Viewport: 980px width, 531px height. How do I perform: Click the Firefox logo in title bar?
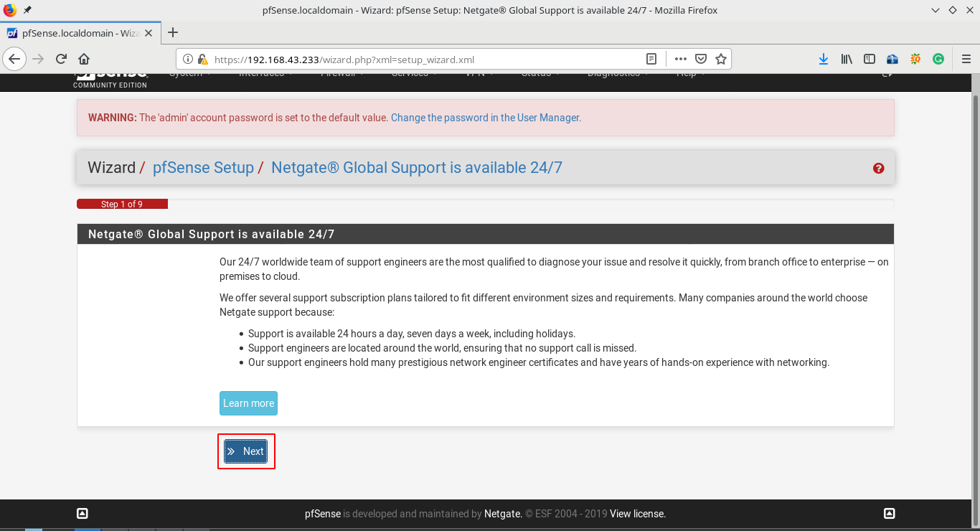[x=9, y=10]
